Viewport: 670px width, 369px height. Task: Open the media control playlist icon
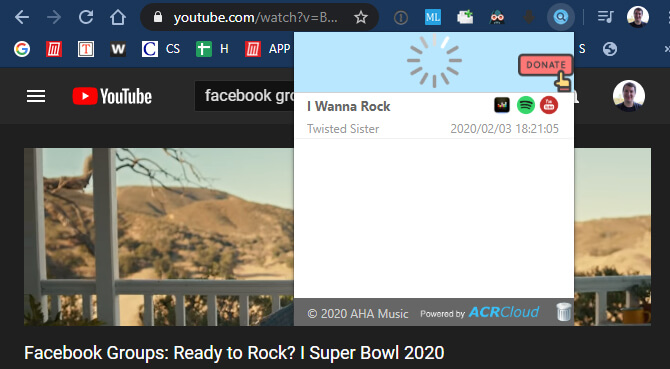pyautogui.click(x=605, y=17)
